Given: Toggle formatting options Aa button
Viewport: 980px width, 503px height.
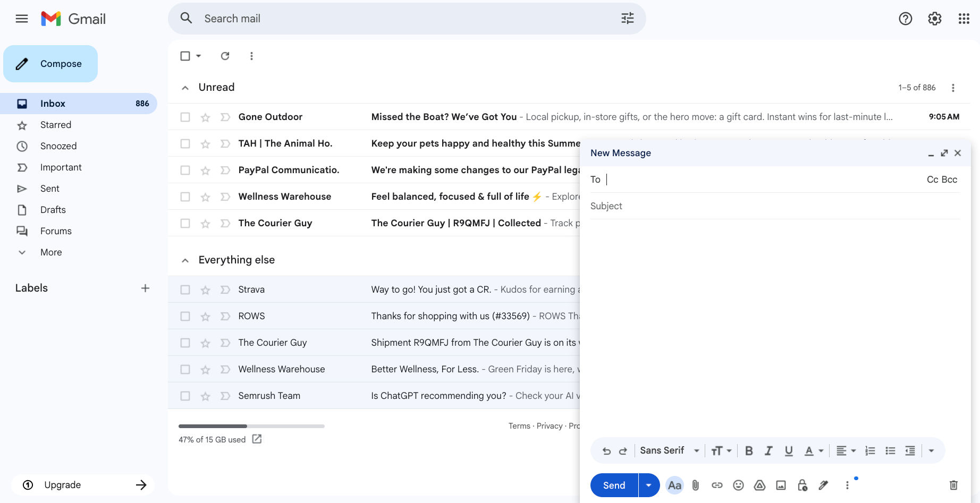Looking at the screenshot, I should coord(674,485).
